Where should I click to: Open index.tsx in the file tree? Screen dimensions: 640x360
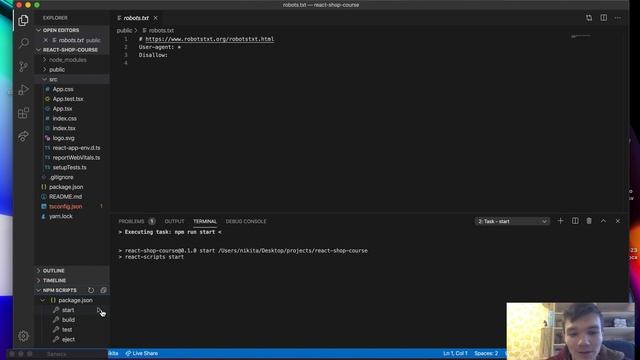pyautogui.click(x=64, y=128)
